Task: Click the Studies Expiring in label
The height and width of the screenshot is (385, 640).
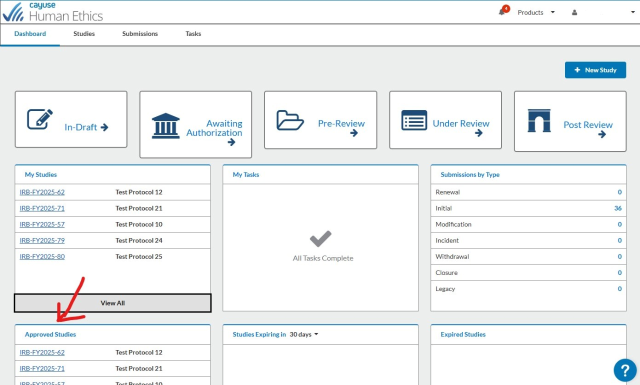Action: (259, 334)
